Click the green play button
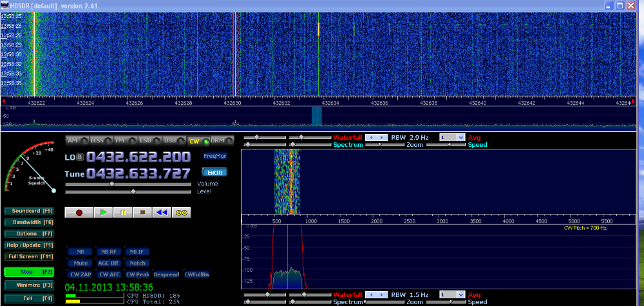The height and width of the screenshot is (306, 644). pyautogui.click(x=104, y=213)
